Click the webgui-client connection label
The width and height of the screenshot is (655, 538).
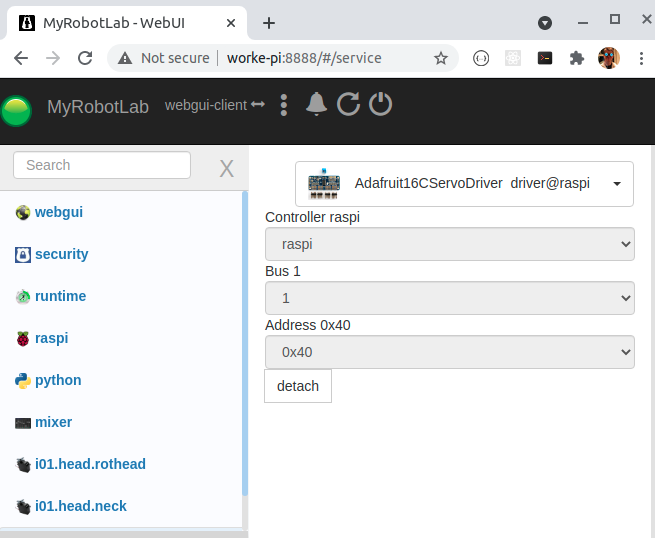pyautogui.click(x=215, y=105)
